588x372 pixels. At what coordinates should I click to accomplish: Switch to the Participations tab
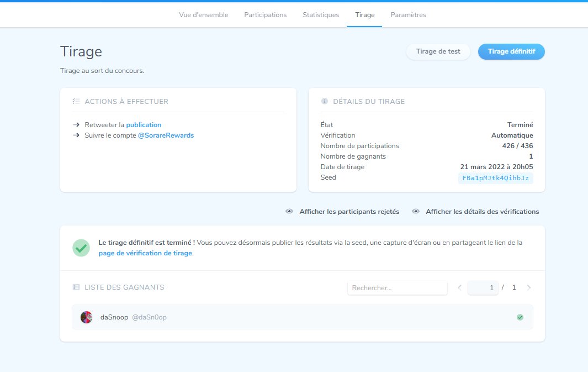click(266, 15)
